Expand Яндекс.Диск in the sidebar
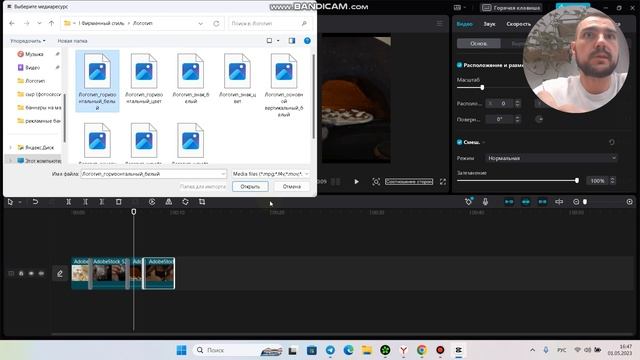This screenshot has width=640, height=360. [x=11, y=147]
